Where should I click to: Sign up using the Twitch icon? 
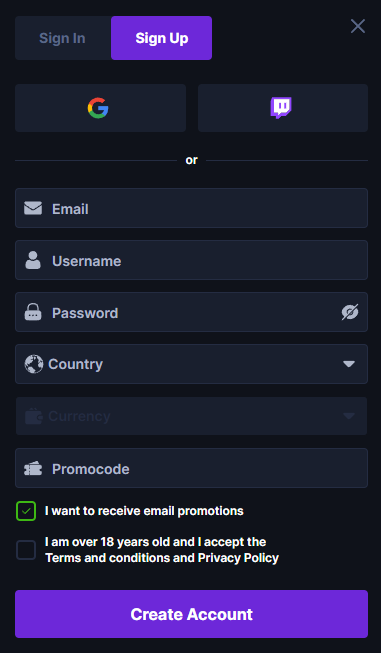(283, 108)
